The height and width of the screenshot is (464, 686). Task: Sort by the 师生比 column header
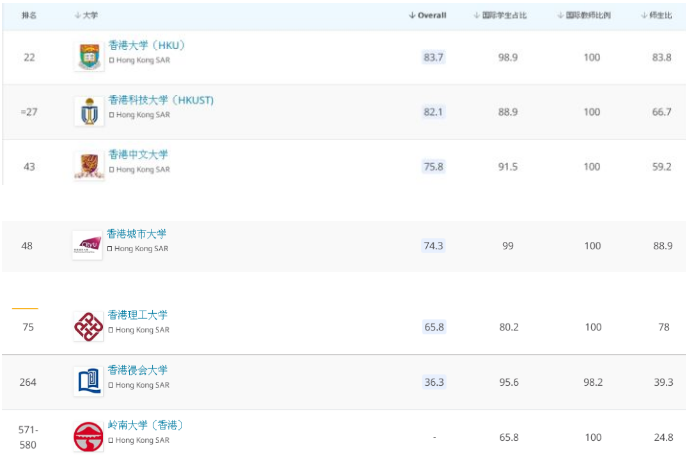[656, 15]
